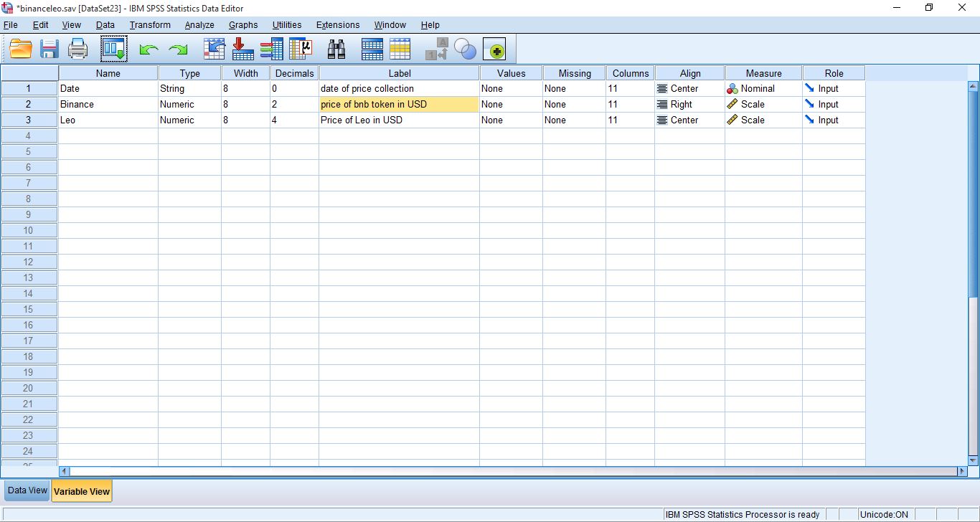
Task: Open the Transform menu
Action: [x=150, y=25]
